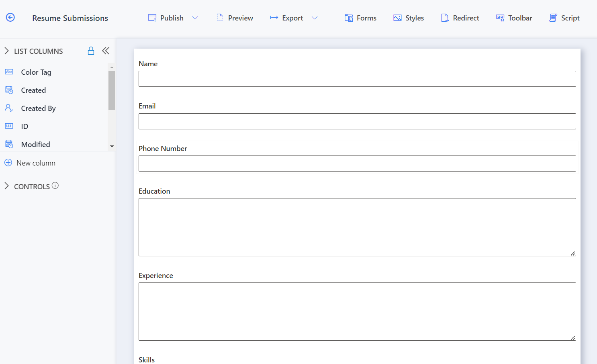The width and height of the screenshot is (597, 364).
Task: Click the Publish toolbar icon
Action: (x=152, y=18)
